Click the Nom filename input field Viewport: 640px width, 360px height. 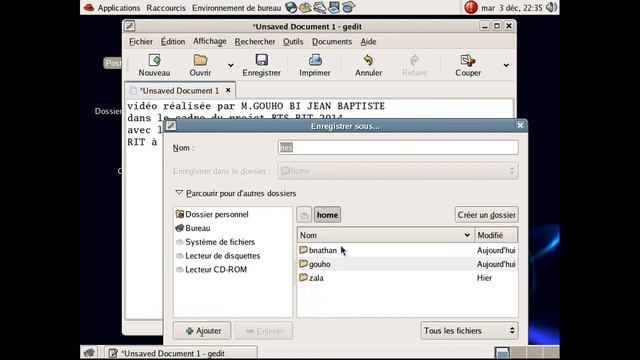[398, 147]
